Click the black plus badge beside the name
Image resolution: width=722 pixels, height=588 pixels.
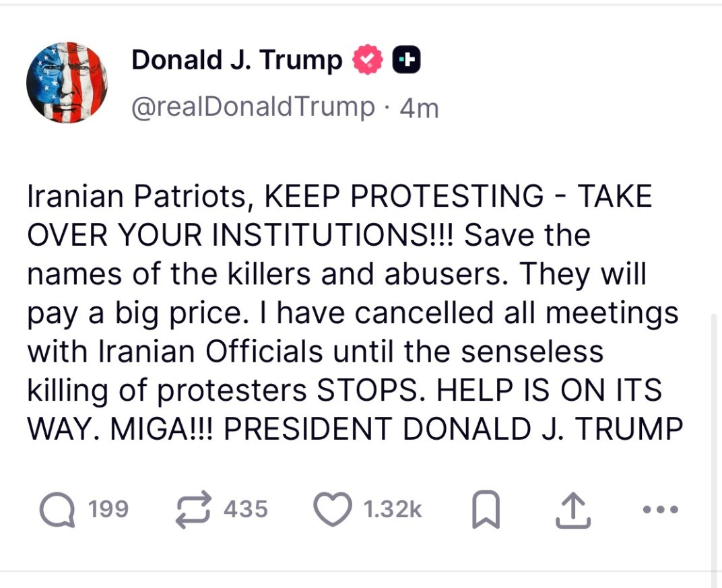pos(407,61)
